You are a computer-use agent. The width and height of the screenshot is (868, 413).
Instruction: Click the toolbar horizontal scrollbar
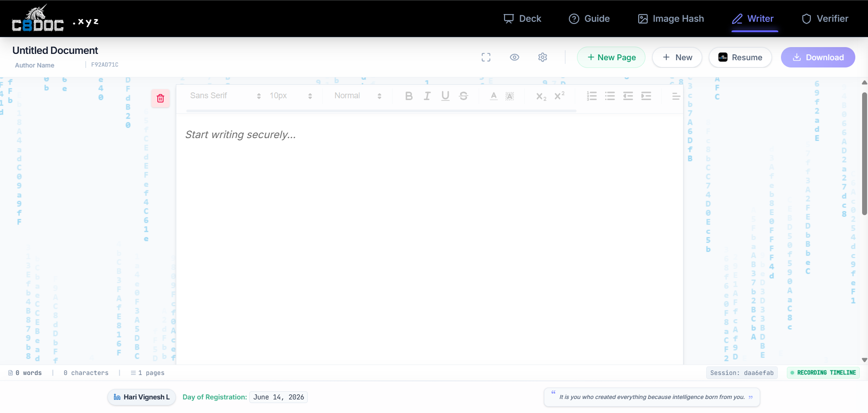(381, 110)
